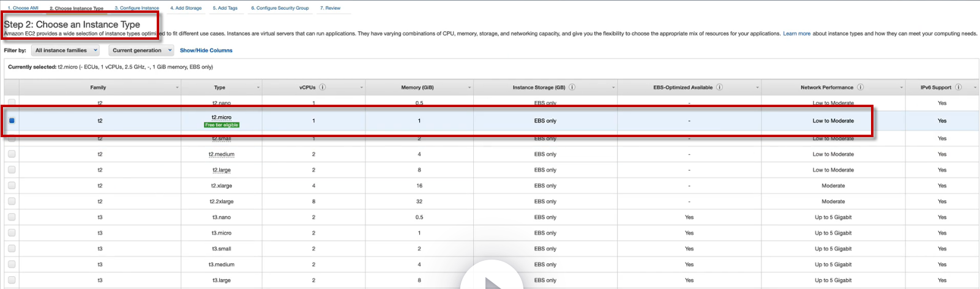Click the Network Performance info icon
980x289 pixels.
[860, 87]
